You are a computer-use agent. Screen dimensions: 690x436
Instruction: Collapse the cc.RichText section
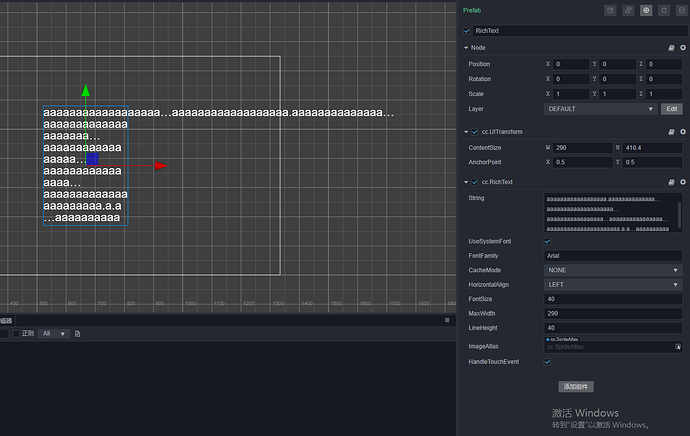466,182
